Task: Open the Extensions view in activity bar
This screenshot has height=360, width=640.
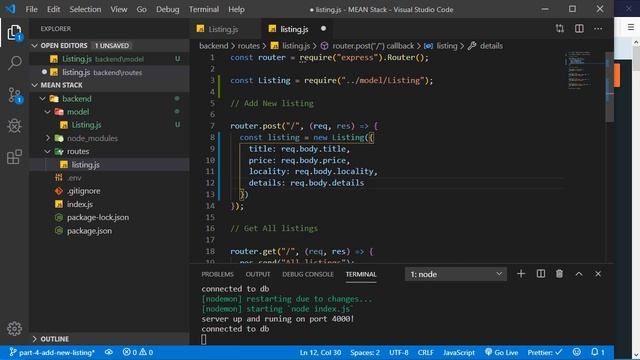Action: click(14, 157)
